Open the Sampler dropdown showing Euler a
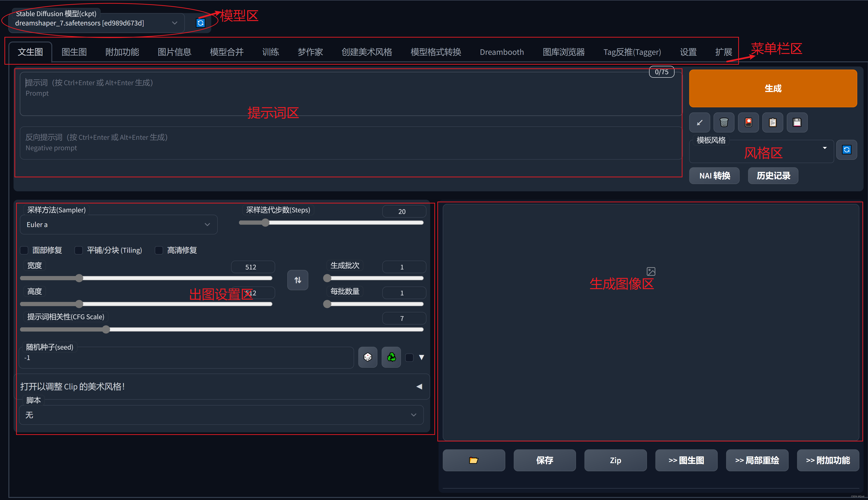The image size is (868, 500). [x=119, y=225]
